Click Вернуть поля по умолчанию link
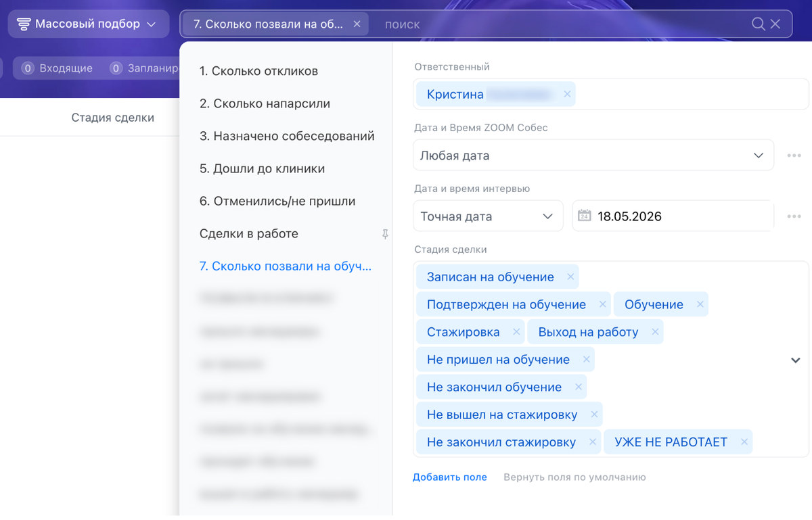This screenshot has width=812, height=520. point(574,477)
